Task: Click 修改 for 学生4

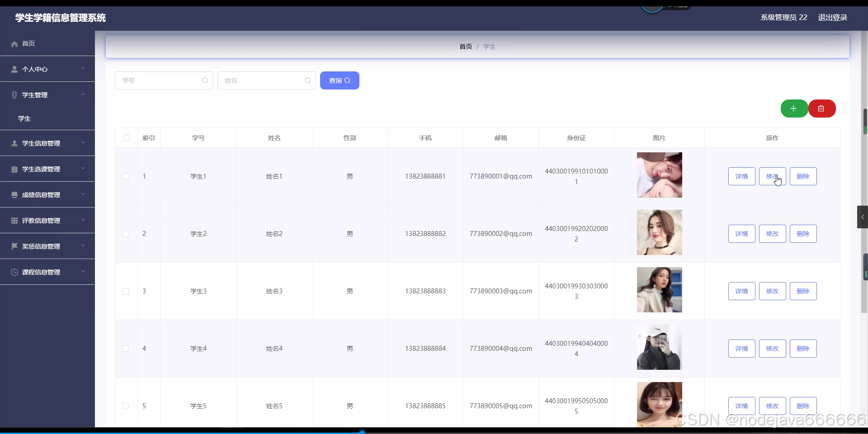Action: pos(772,349)
